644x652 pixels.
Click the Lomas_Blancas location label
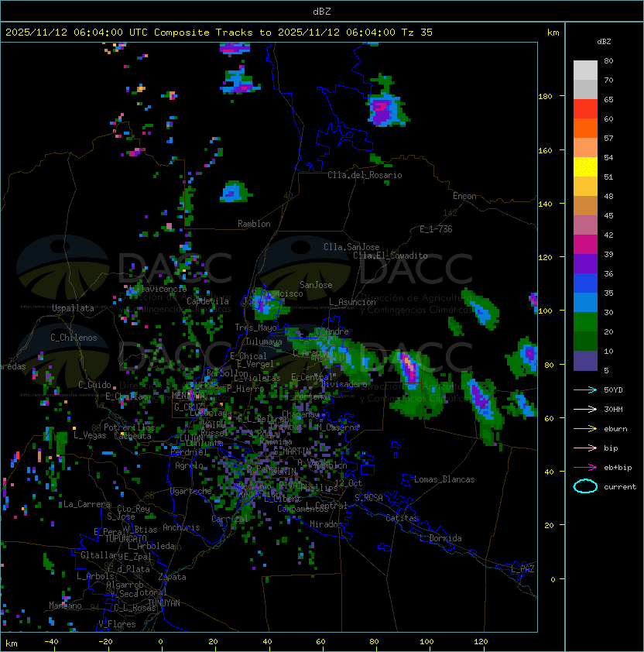click(x=444, y=479)
